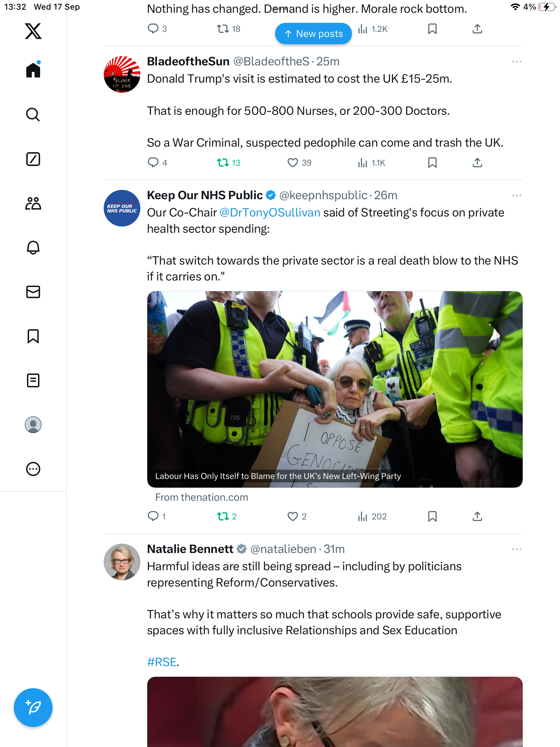Open Notifications bell in sidebar
This screenshot has height=747, width=560.
point(33,248)
